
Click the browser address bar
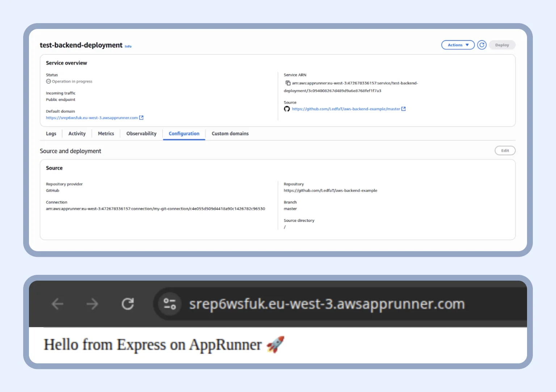coord(326,304)
